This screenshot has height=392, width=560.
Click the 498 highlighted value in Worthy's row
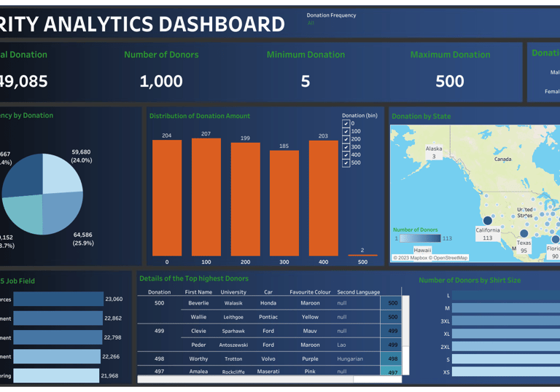[392, 358]
